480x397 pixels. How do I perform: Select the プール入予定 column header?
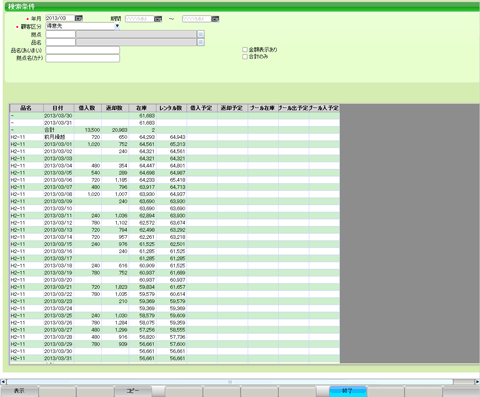pyautogui.click(x=324, y=108)
